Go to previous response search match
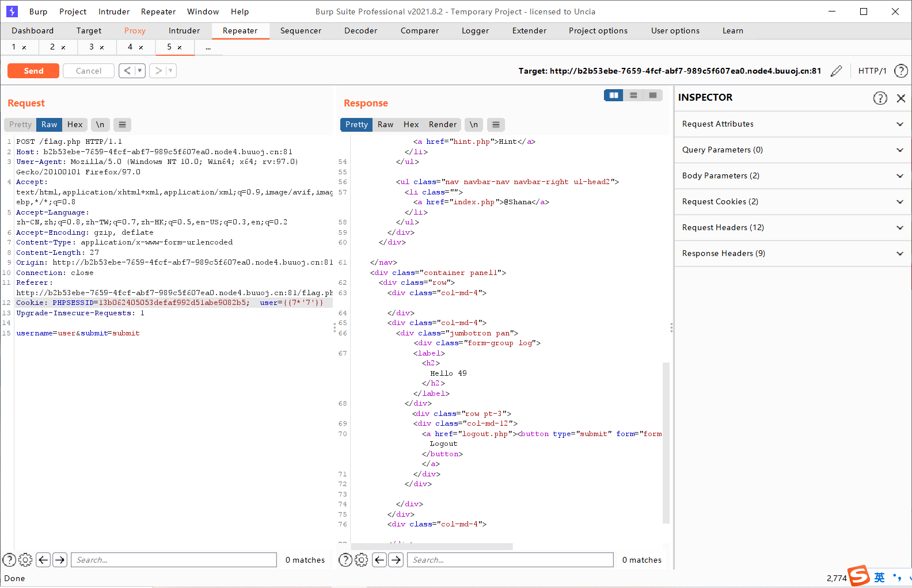Image resolution: width=912 pixels, height=588 pixels. click(379, 560)
